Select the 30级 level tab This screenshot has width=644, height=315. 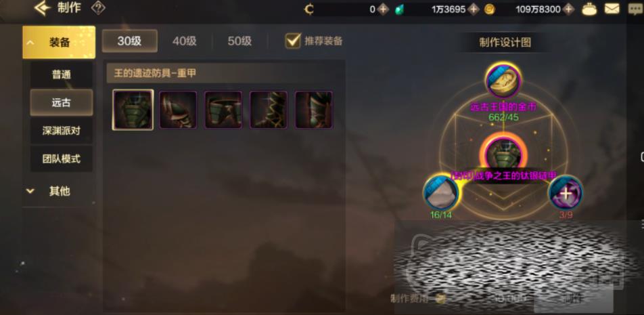coord(130,41)
